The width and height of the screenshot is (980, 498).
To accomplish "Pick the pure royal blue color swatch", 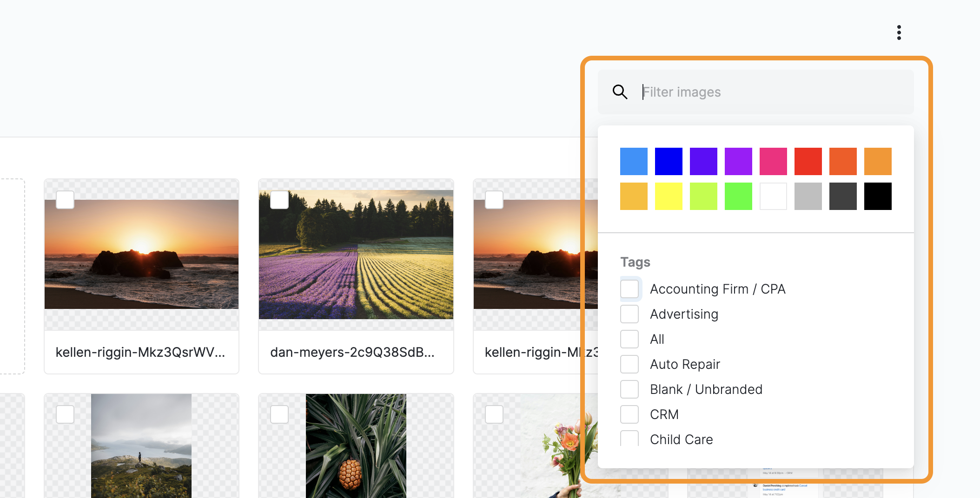I will (x=669, y=161).
